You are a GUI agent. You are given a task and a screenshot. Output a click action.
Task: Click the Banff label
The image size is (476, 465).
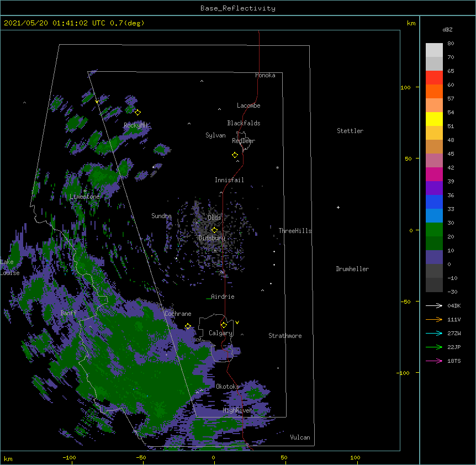click(x=68, y=313)
